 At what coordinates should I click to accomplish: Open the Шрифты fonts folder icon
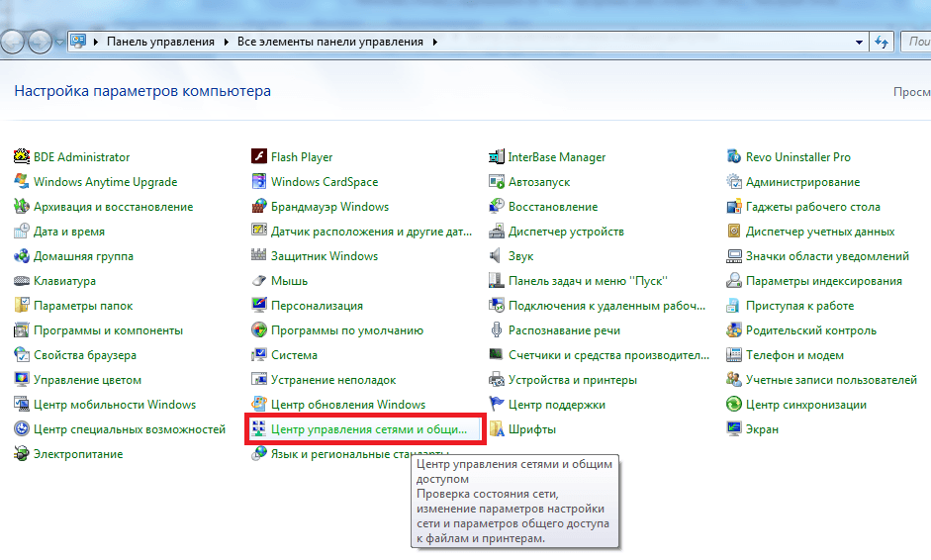coord(497,429)
